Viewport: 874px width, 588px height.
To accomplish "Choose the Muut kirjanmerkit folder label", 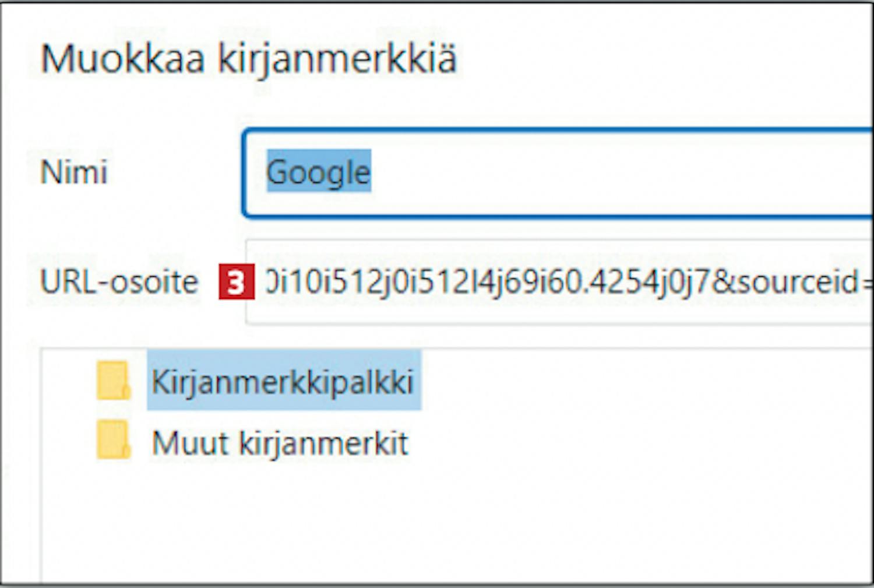I will coord(280,443).
